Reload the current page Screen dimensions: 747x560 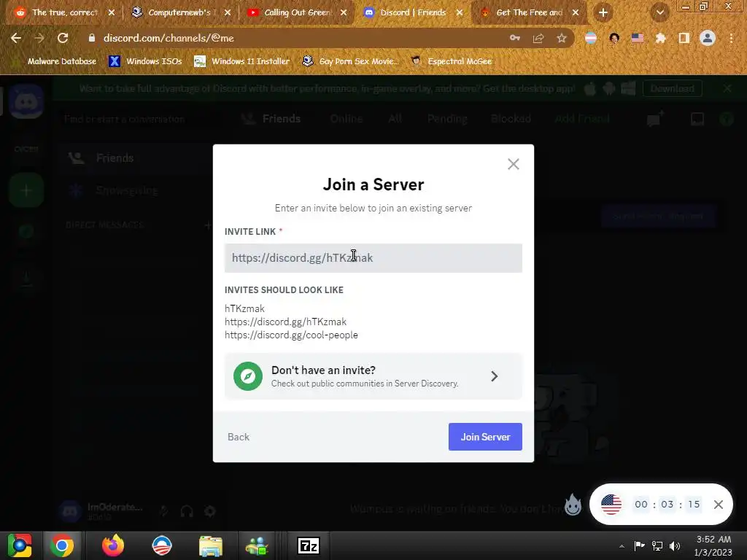click(x=63, y=38)
